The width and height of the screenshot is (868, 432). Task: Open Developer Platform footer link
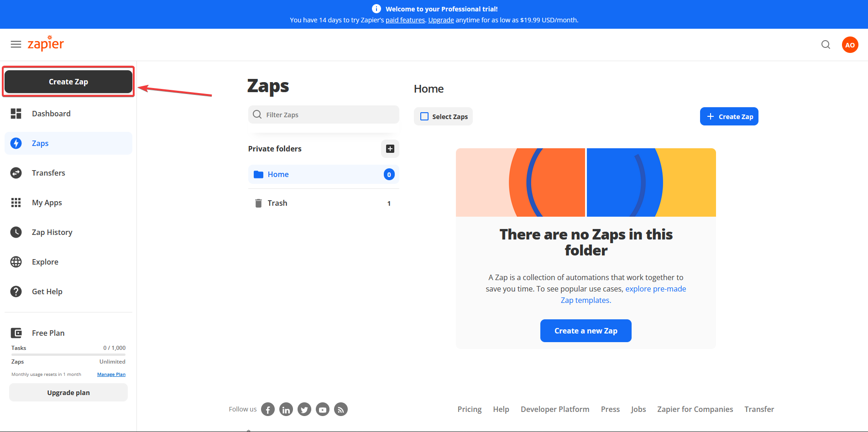pos(555,409)
